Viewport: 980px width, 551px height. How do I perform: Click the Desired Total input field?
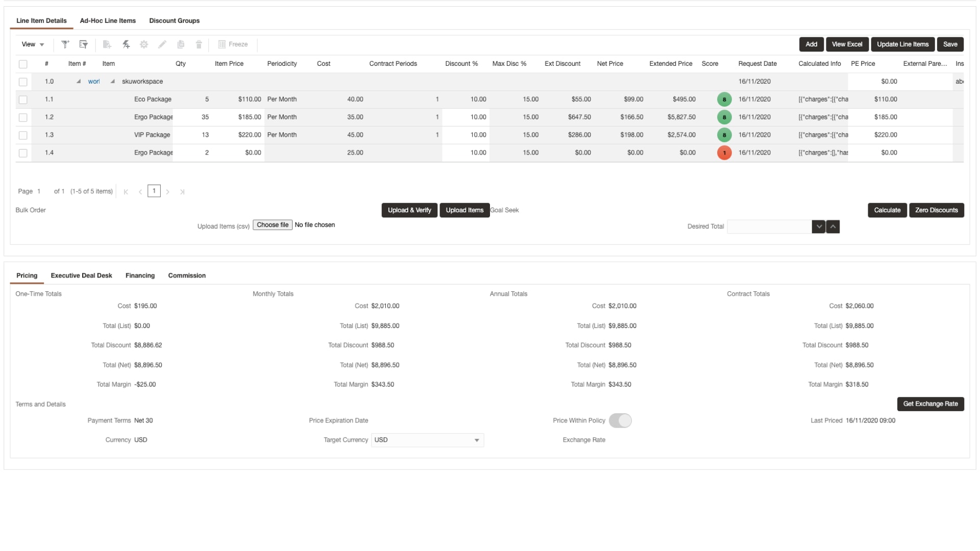coord(769,227)
